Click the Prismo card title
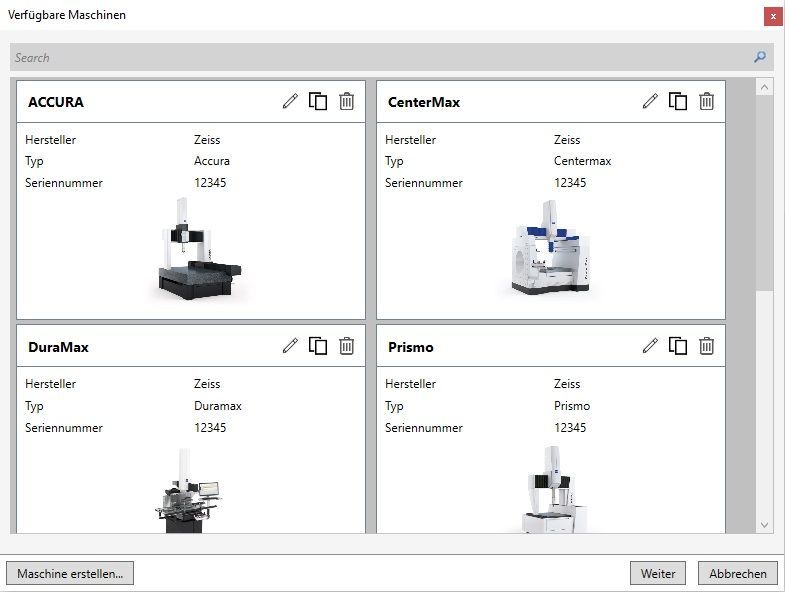 pyautogui.click(x=411, y=347)
